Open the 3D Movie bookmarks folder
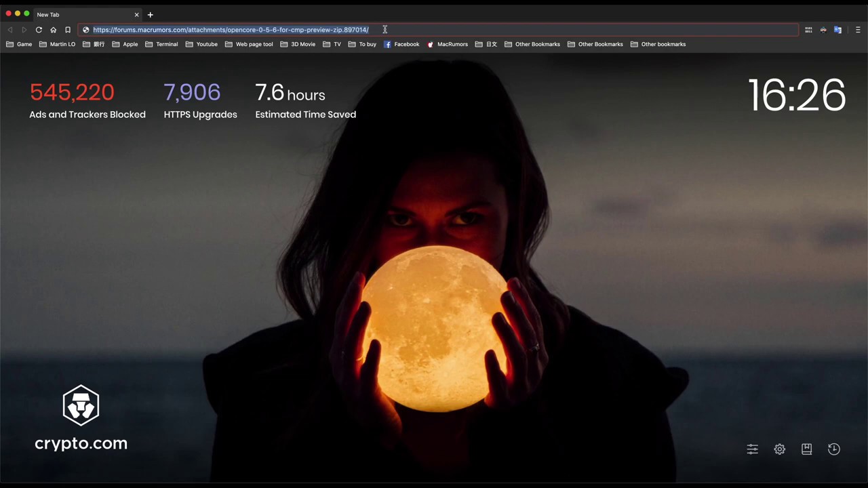Image resolution: width=868 pixels, height=488 pixels. click(298, 44)
